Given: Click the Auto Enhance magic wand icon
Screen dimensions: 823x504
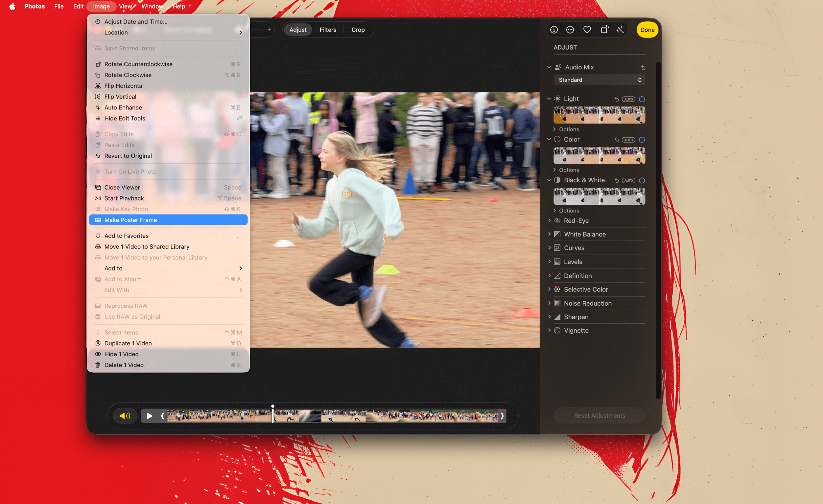Looking at the screenshot, I should click(x=620, y=30).
